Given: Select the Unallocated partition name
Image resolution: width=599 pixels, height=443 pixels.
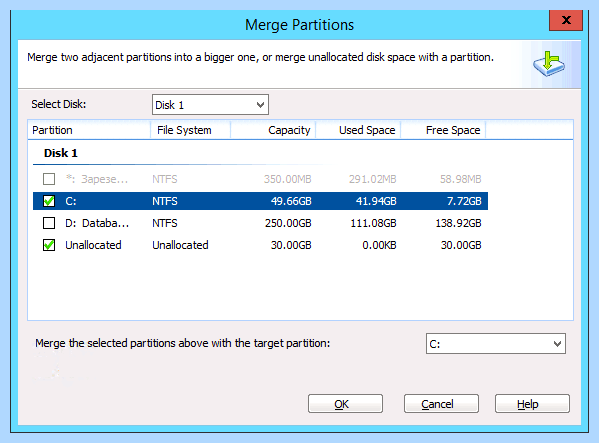Looking at the screenshot, I should [x=93, y=245].
